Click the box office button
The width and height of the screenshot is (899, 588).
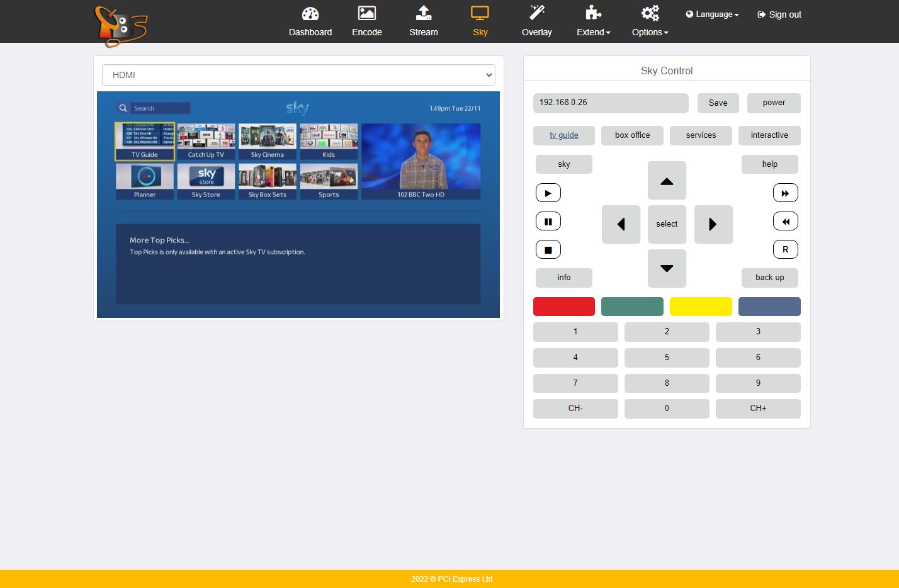(x=632, y=135)
